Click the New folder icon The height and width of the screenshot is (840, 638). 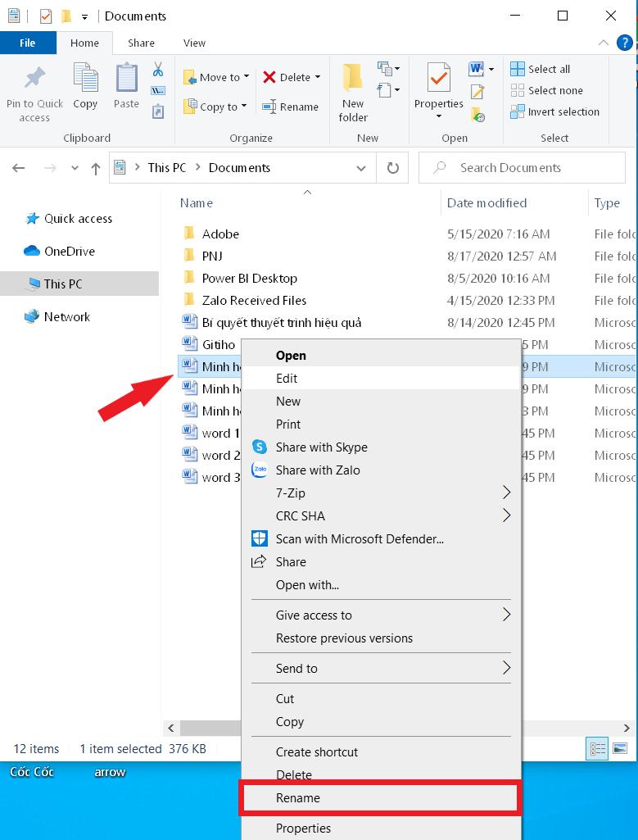click(x=353, y=78)
